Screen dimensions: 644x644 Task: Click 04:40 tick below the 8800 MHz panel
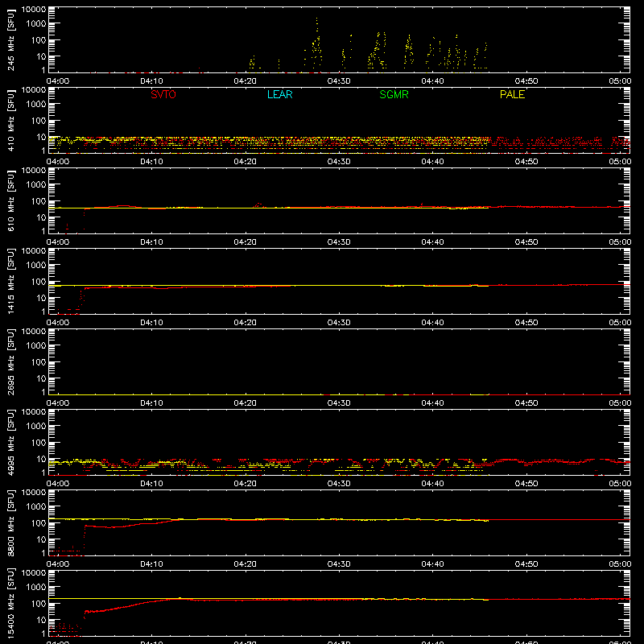point(432,564)
